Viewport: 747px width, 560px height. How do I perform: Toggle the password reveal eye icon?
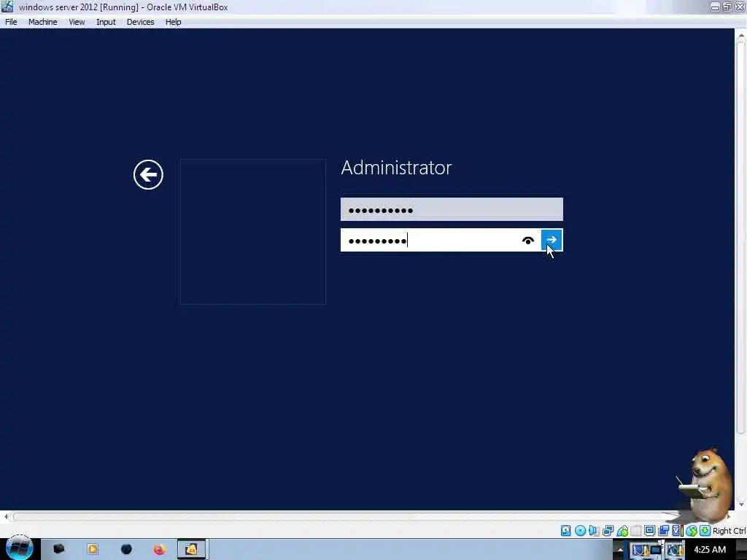(x=528, y=241)
